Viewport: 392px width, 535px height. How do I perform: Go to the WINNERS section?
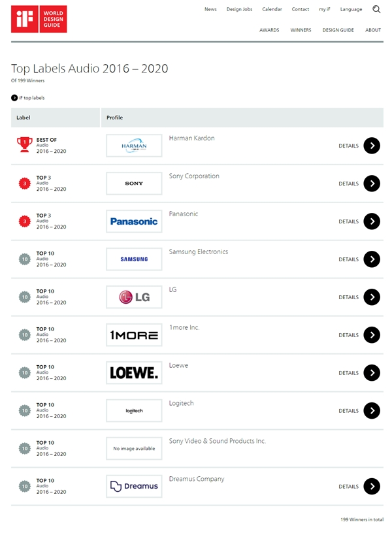coord(301,30)
